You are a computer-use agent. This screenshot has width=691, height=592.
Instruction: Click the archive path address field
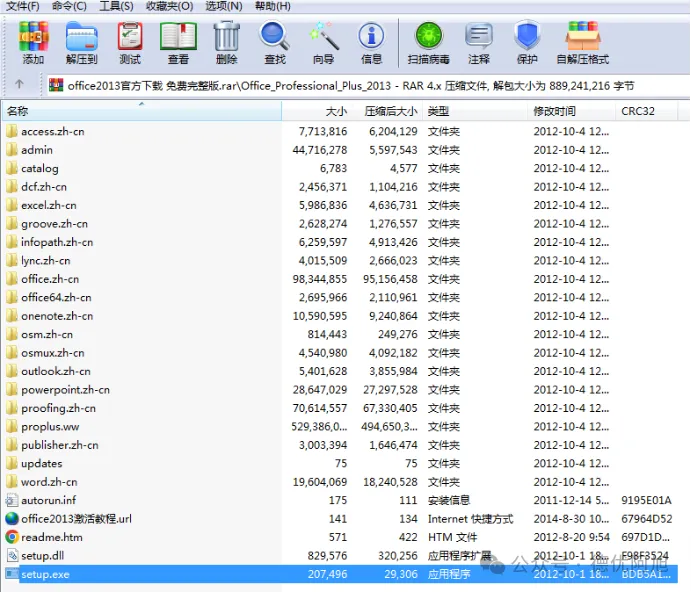368,86
